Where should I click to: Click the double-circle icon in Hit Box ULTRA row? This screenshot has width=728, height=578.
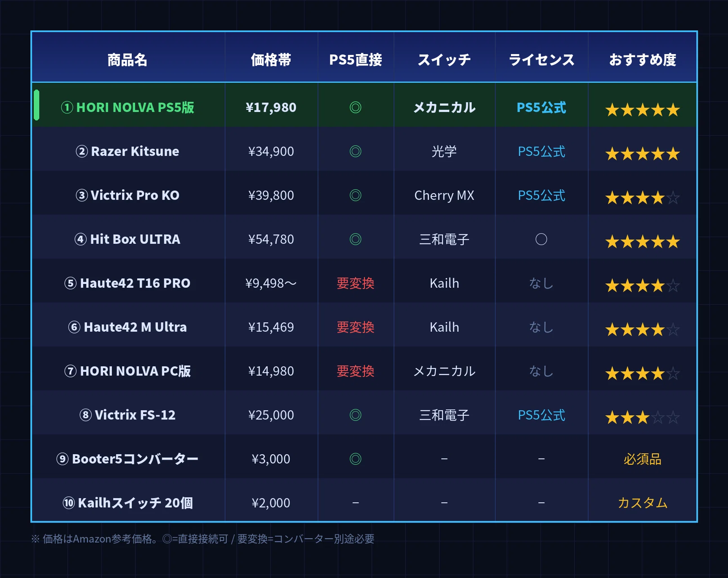tap(356, 239)
